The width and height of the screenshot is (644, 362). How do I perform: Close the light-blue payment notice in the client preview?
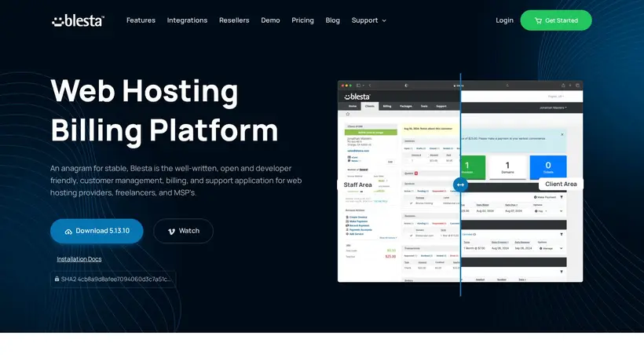pos(562,134)
